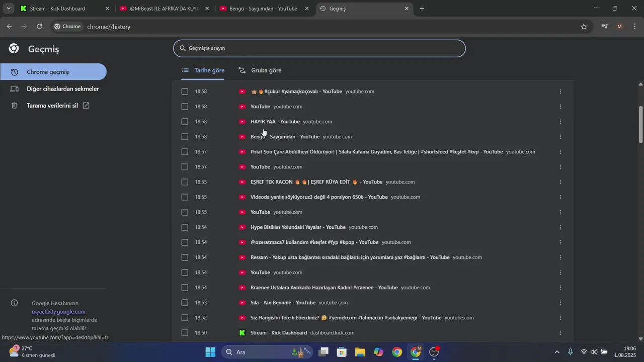Open a new tab with plus button
The image size is (644, 362).
tap(422, 9)
